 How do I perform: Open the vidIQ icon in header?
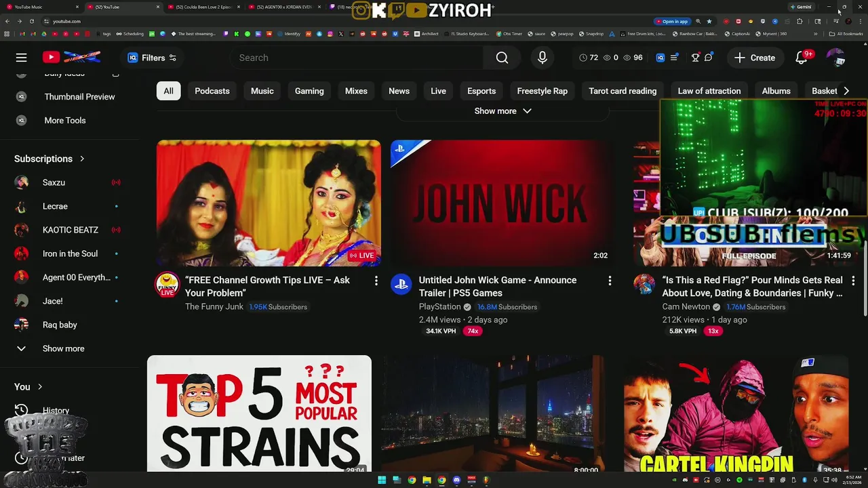(x=660, y=58)
